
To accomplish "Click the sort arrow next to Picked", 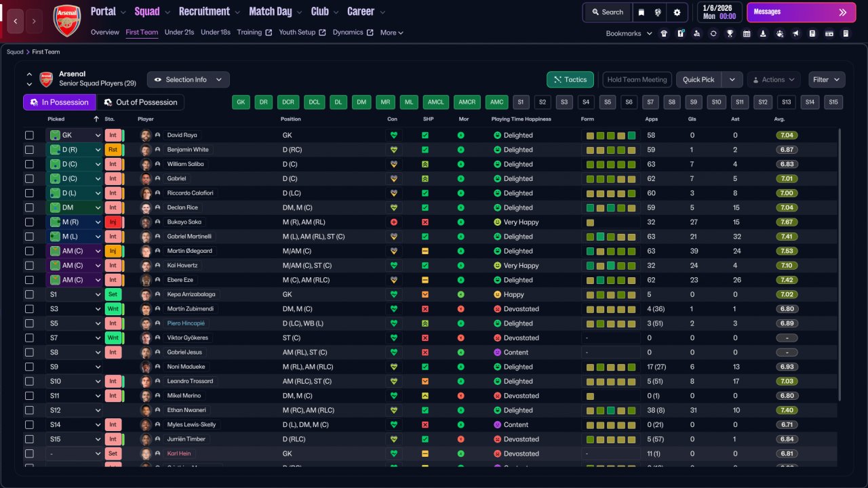I will click(x=96, y=119).
